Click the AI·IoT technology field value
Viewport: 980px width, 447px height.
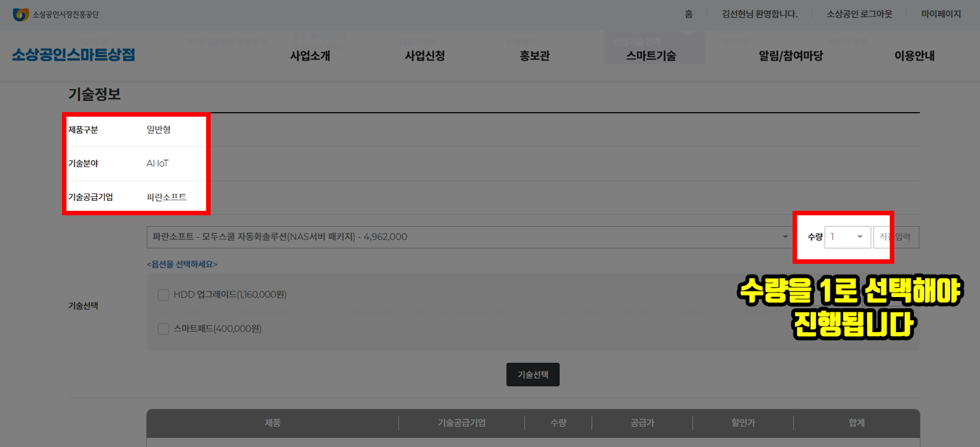[x=157, y=163]
